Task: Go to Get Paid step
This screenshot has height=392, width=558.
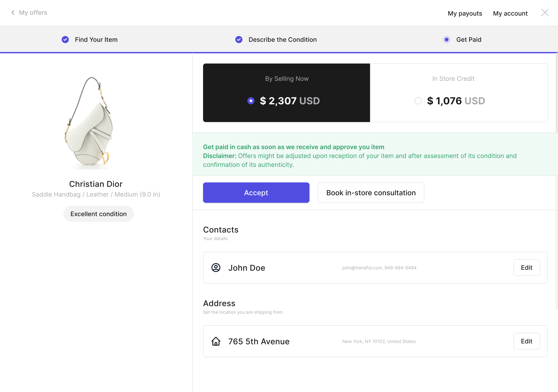Action: click(469, 39)
